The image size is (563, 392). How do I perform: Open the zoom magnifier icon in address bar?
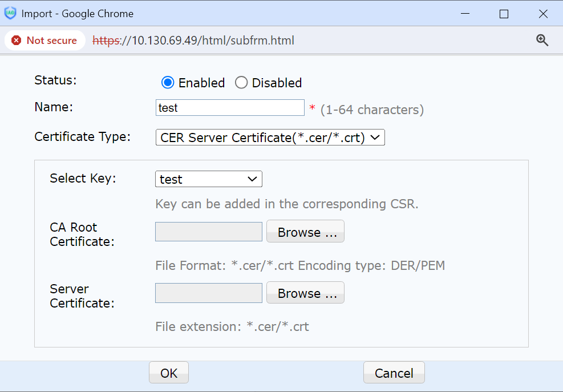[542, 40]
